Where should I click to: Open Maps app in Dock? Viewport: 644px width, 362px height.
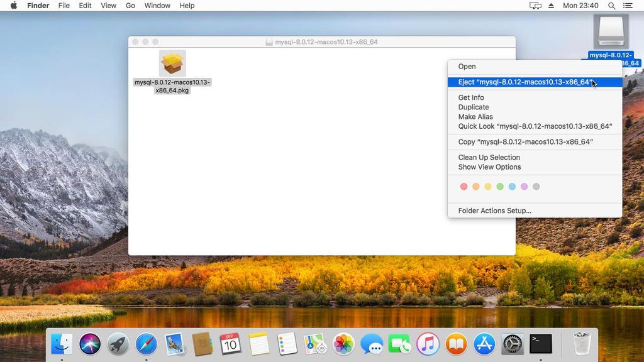(x=315, y=344)
